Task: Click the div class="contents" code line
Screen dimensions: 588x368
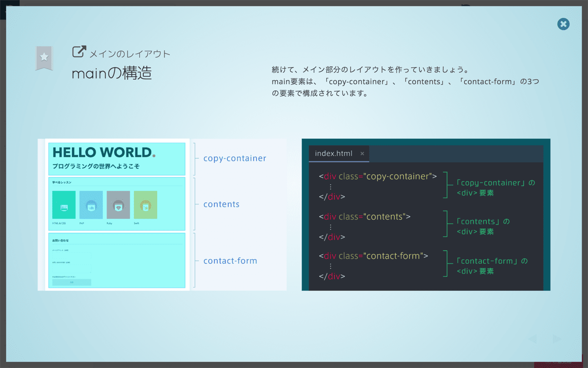Action: pos(365,217)
